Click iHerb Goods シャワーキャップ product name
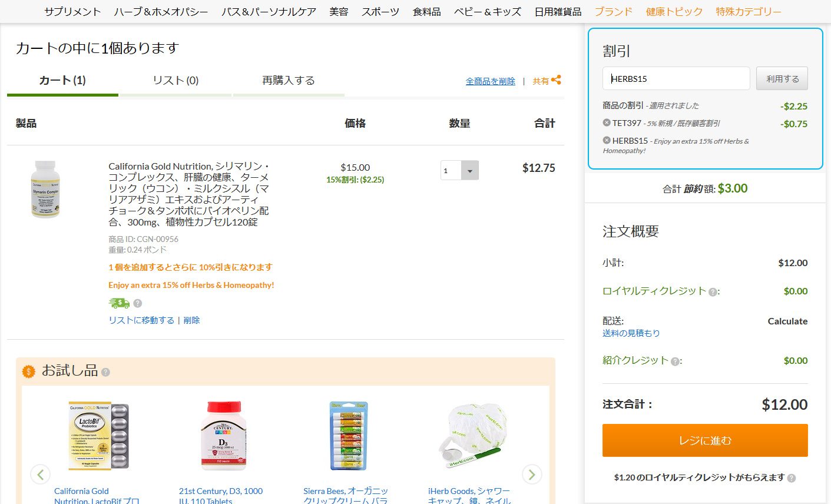Viewport: 831px width, 504px height. [469, 496]
